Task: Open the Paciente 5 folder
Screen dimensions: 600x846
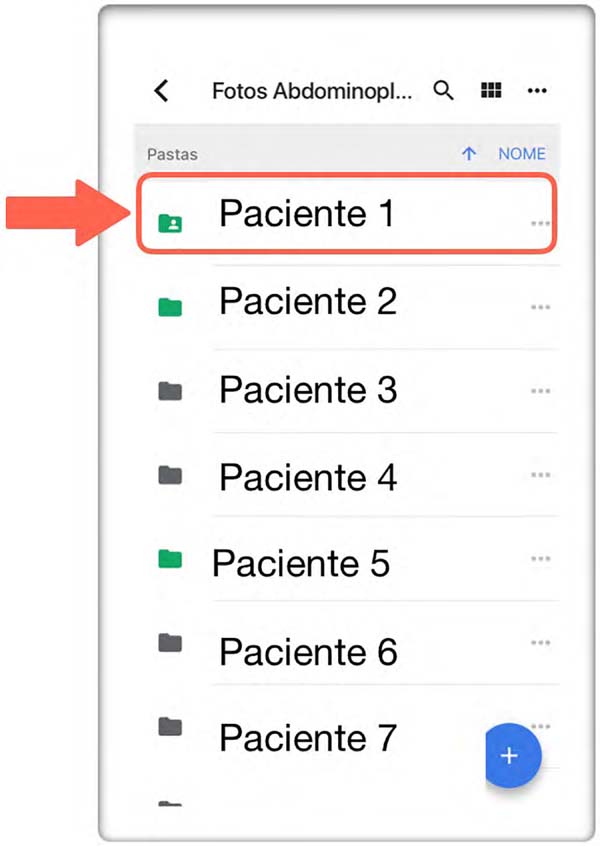Action: click(301, 563)
